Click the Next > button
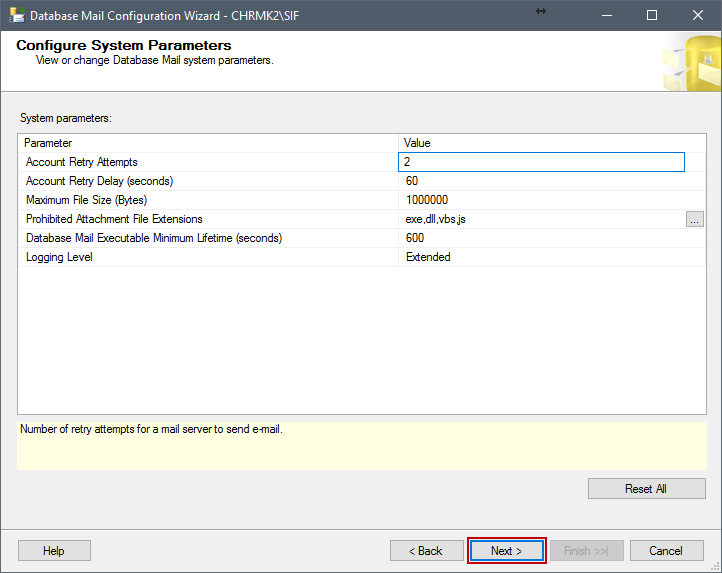 click(507, 551)
